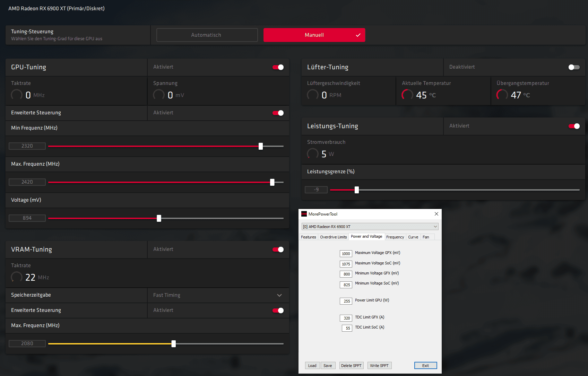Image resolution: width=588 pixels, height=376 pixels.
Task: Click the TDC Limit SoC field
Action: (347, 328)
